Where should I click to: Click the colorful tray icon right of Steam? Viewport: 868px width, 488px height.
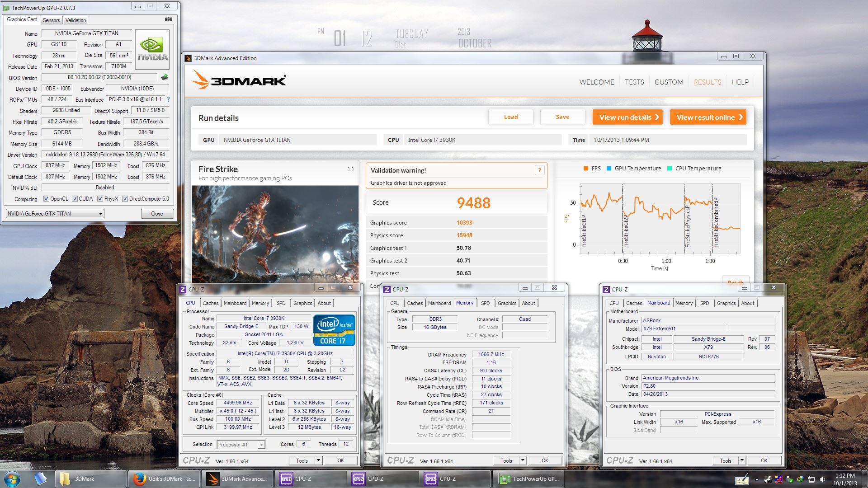779,480
